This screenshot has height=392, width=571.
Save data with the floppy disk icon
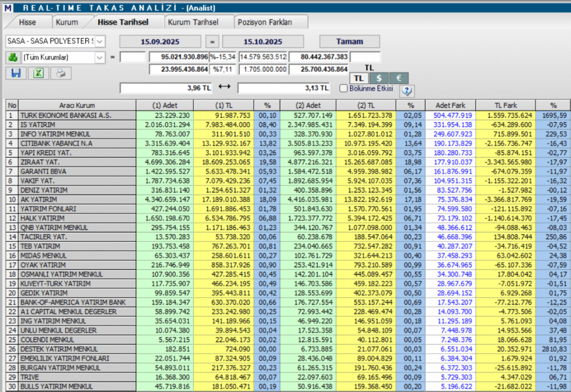(x=16, y=73)
